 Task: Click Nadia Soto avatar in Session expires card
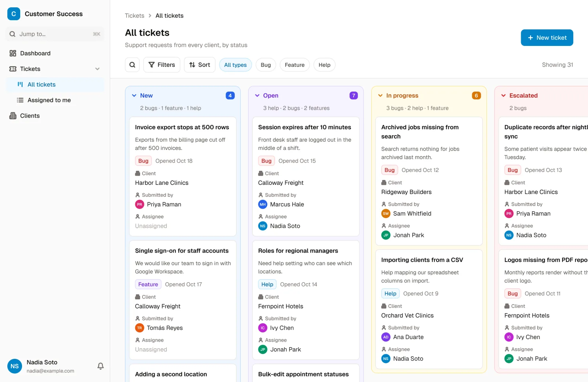point(263,226)
